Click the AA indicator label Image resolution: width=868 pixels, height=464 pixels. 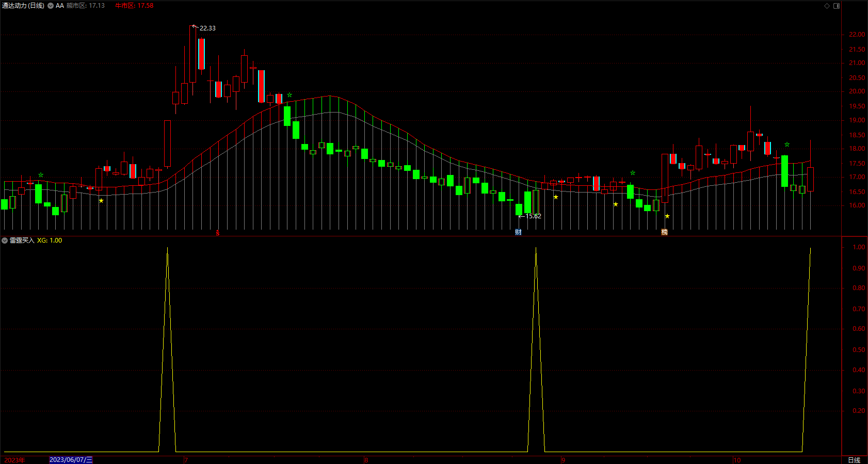(x=60, y=6)
